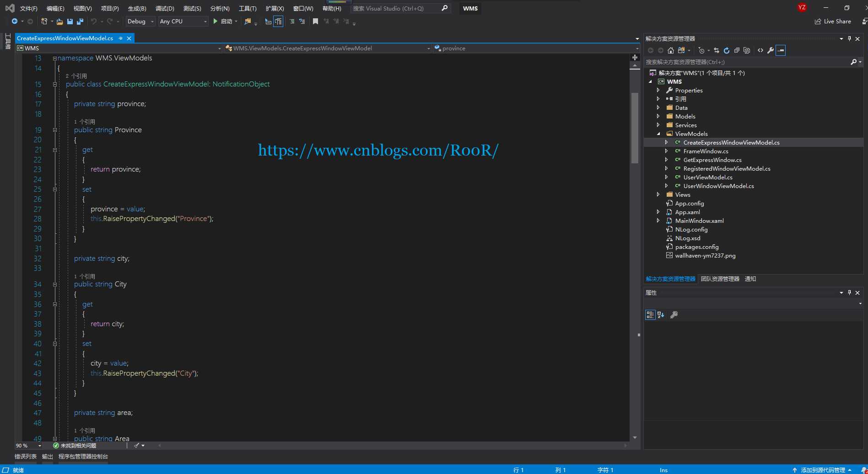Select MainWindow.xaml in Solution Explorer
The width and height of the screenshot is (868, 474).
click(x=699, y=221)
